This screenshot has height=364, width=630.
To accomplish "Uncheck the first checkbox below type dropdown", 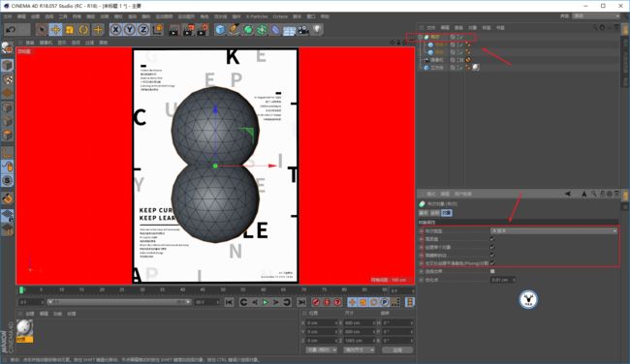I will click(492, 239).
